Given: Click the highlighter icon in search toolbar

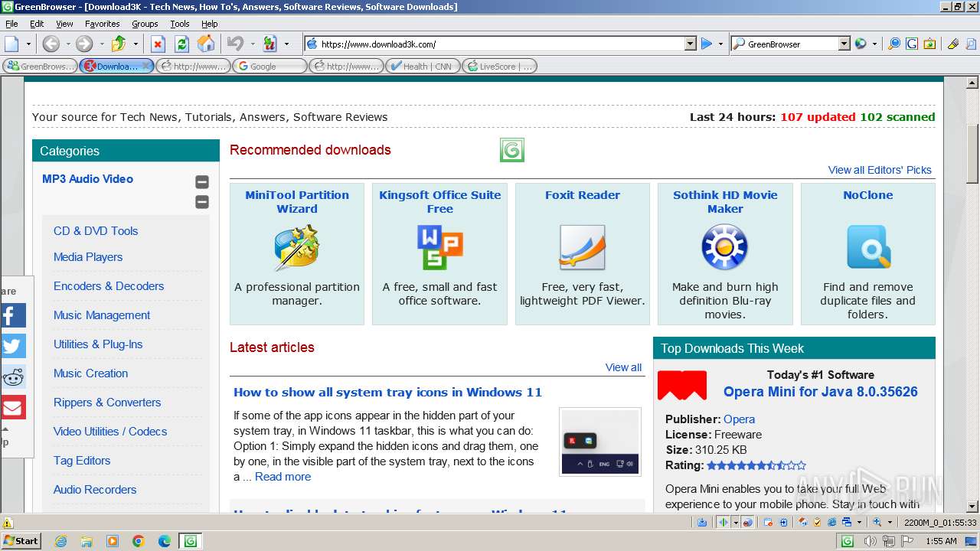Looking at the screenshot, I should (x=953, y=44).
